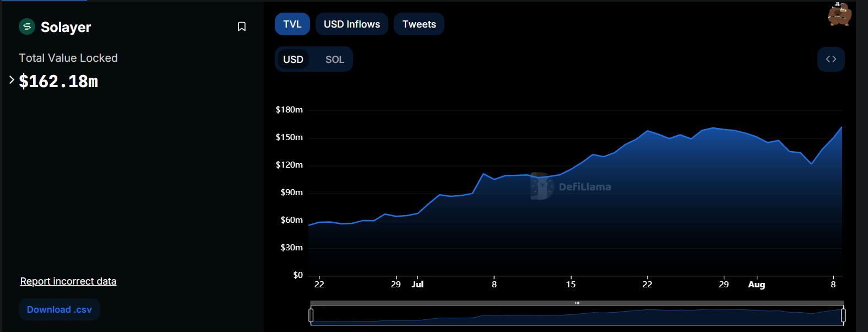Click the Aug label on the x-axis

756,285
